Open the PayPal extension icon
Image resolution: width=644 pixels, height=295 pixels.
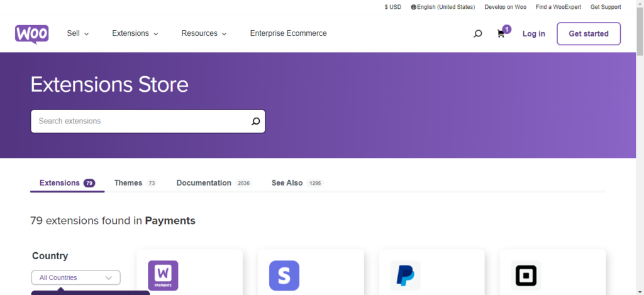(x=406, y=276)
